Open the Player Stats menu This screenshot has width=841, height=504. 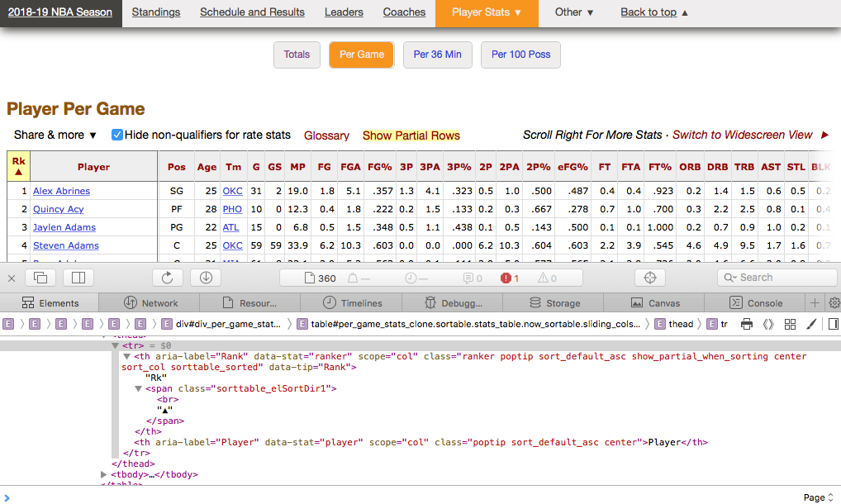pyautogui.click(x=487, y=12)
